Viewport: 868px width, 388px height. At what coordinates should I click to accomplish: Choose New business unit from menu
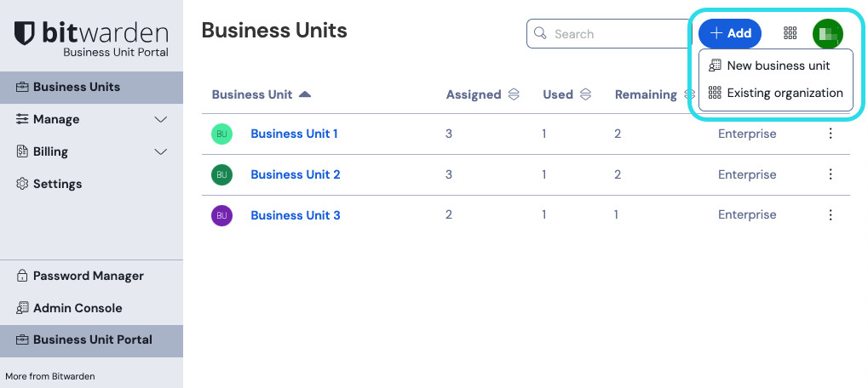[777, 66]
